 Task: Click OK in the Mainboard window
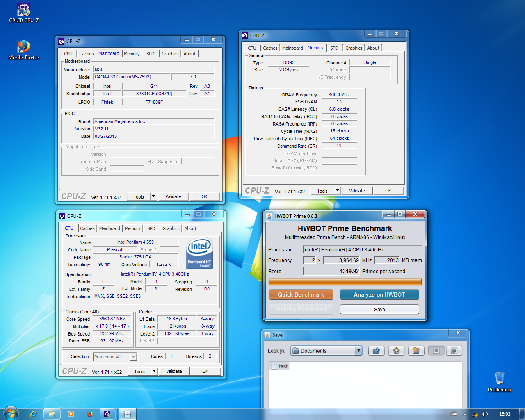[205, 196]
